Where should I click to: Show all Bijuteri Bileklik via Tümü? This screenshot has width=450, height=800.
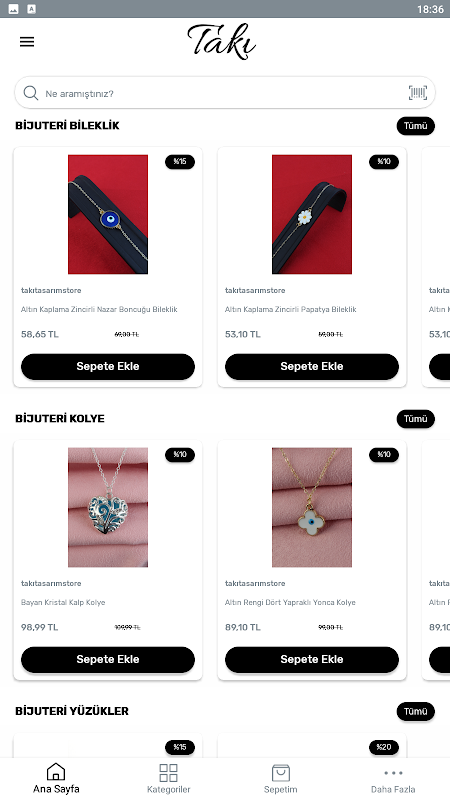pos(415,126)
